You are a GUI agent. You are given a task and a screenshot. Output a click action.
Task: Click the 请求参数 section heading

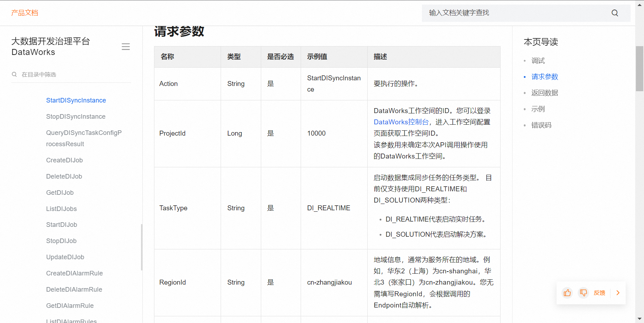coord(179,31)
